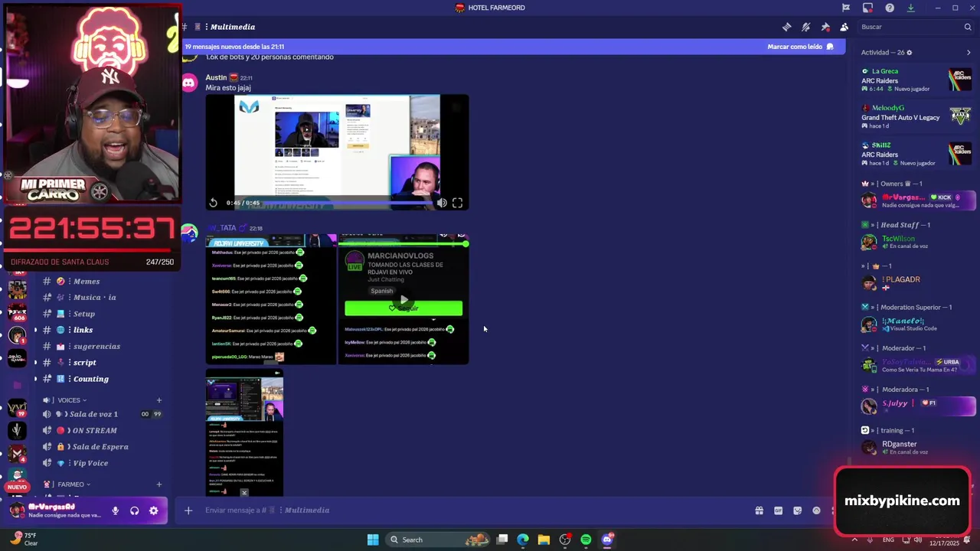Replay the Austin video
Viewport: 980px width, 551px height.
(x=214, y=203)
